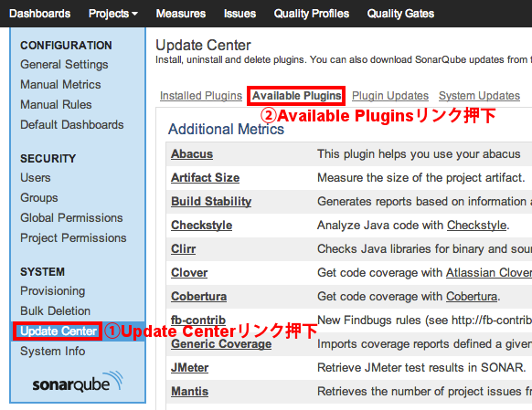The image size is (532, 410).
Task: Open the Clirr plugin link
Action: [183, 249]
